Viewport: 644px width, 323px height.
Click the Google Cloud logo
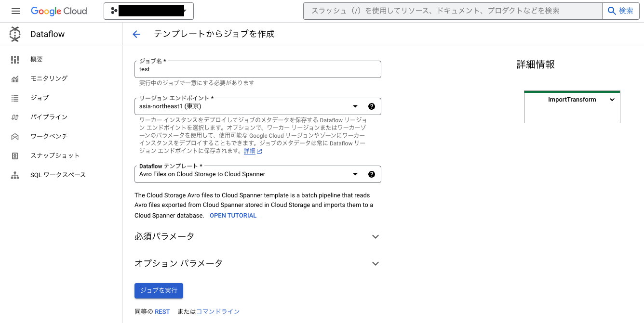click(x=59, y=11)
